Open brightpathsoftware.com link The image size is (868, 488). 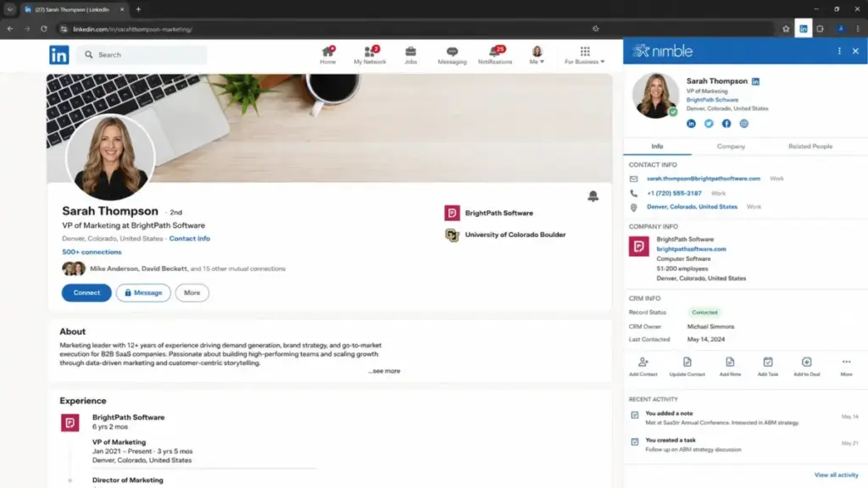tap(691, 249)
